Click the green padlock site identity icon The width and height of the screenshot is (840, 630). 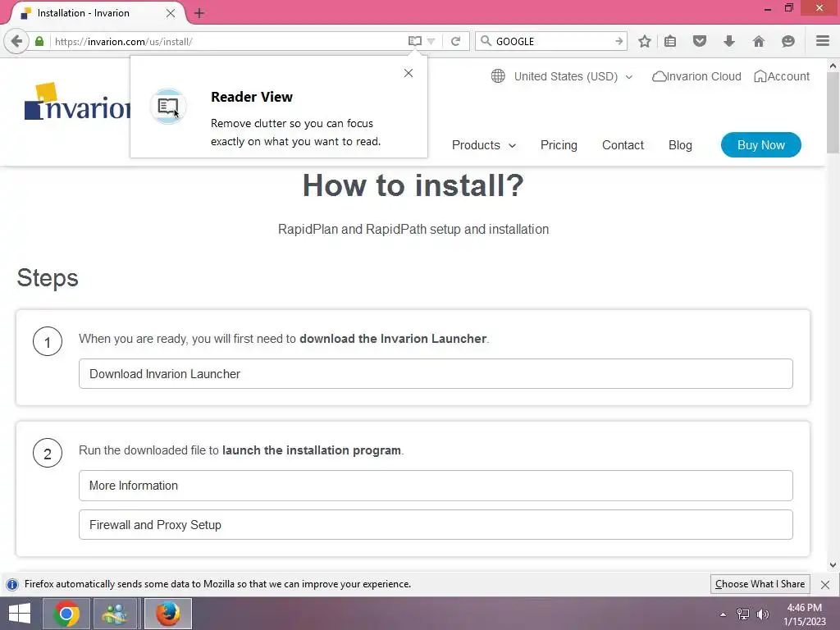(39, 41)
